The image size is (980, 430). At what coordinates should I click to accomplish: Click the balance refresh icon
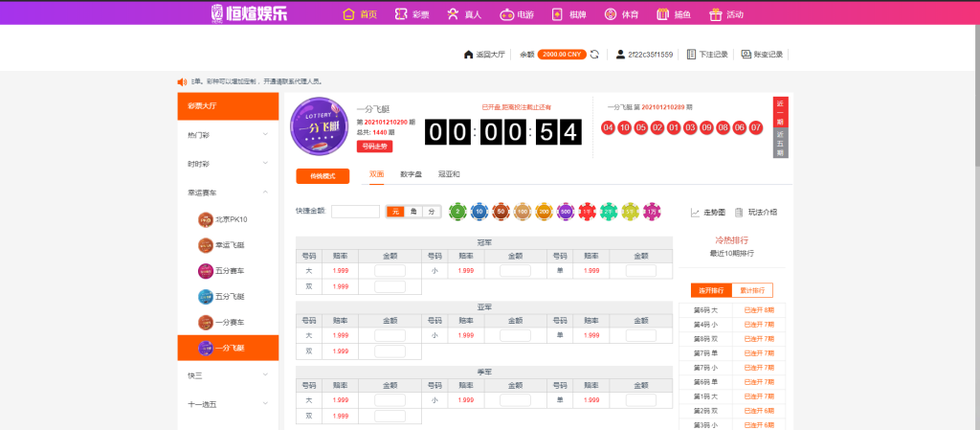[x=594, y=55]
